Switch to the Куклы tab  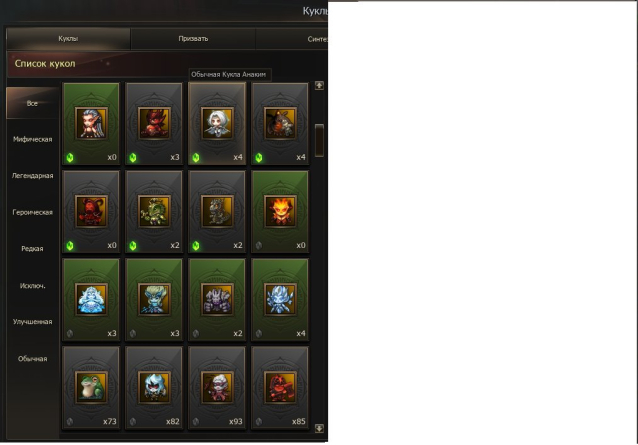(x=68, y=39)
